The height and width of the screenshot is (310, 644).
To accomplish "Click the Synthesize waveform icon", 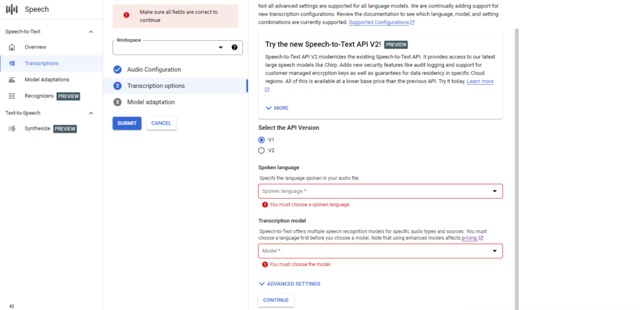I will coord(12,128).
